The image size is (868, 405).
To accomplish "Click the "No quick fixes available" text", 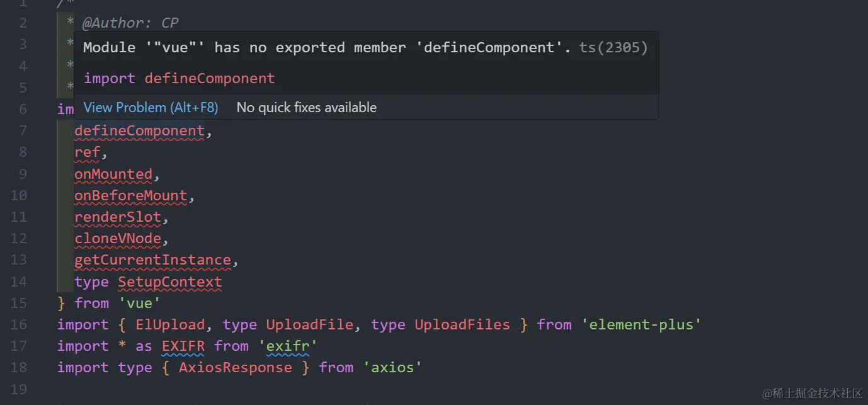I will tap(306, 108).
